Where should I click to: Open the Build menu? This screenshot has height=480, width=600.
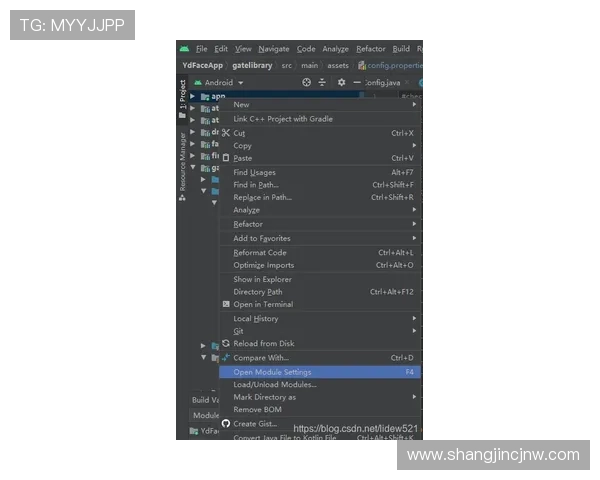pos(401,49)
